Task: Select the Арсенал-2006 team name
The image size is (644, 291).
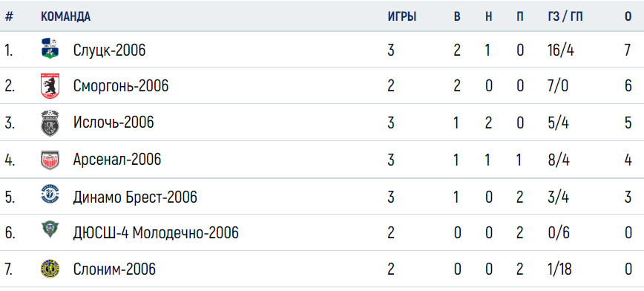Action: point(117,160)
